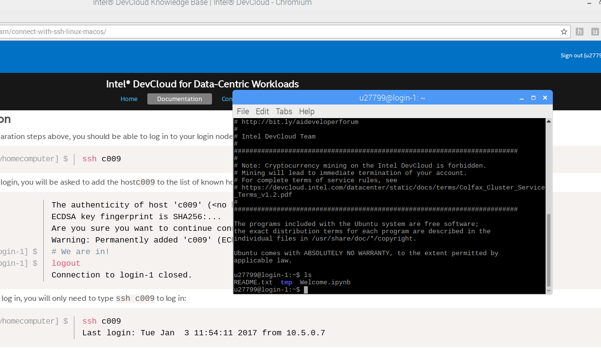Click the 'Warning: Permanently added' line
The image size is (601, 364).
point(142,240)
